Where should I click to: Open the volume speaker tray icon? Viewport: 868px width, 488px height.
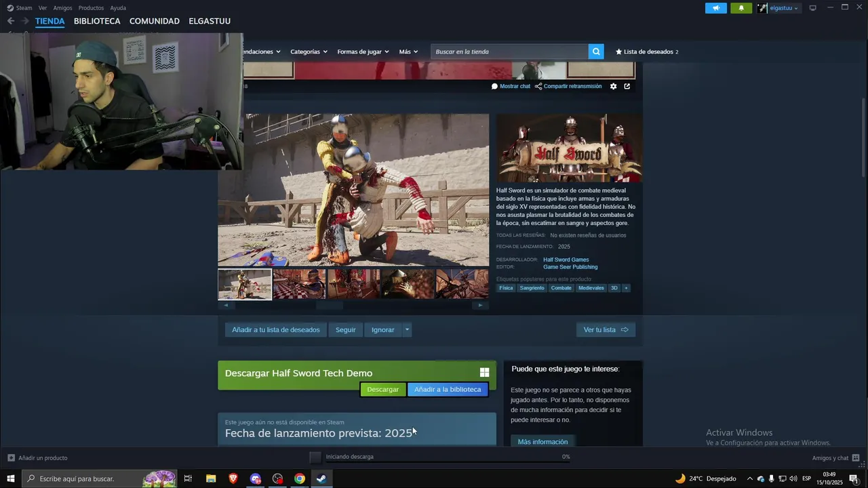793,479
